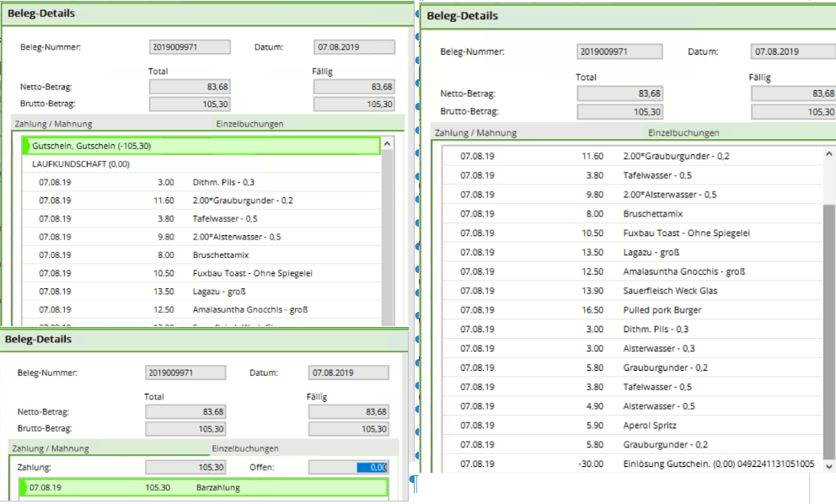
Task: Select the Einlösung Gutschein -30.00 line
Action: (632, 464)
